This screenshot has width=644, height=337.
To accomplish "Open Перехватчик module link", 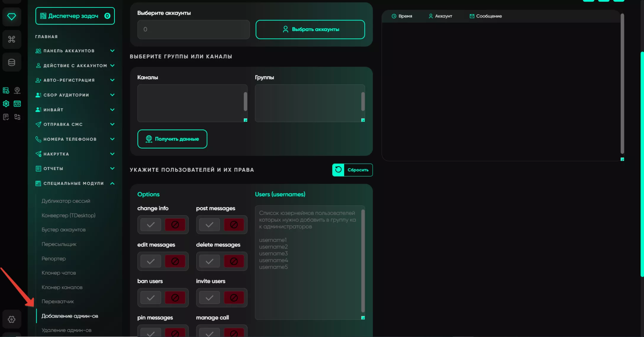I will [x=58, y=302].
